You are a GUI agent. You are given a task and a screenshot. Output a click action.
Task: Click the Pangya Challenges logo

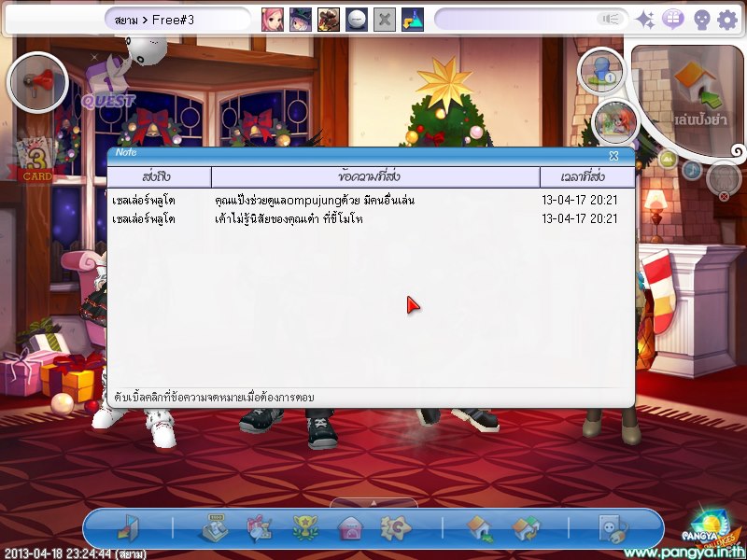[712, 529]
